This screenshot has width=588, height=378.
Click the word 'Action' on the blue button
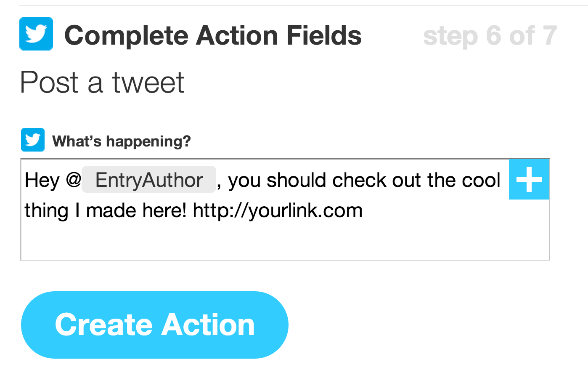coord(209,325)
